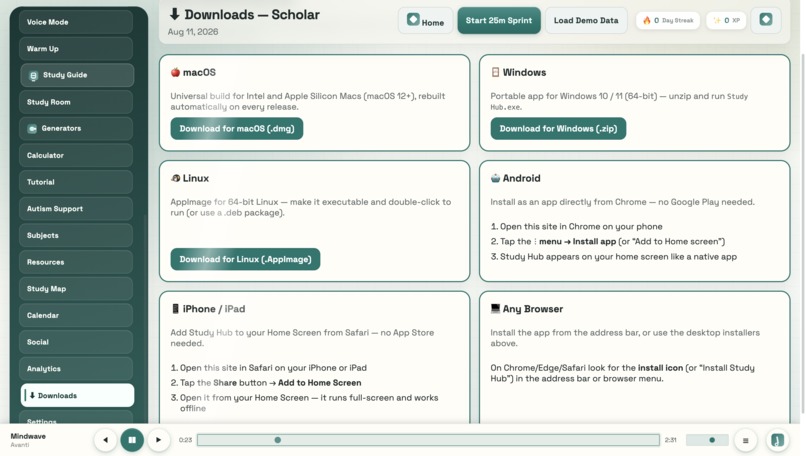Click the Windows card icon
Image resolution: width=806 pixels, height=456 pixels.
click(x=495, y=72)
